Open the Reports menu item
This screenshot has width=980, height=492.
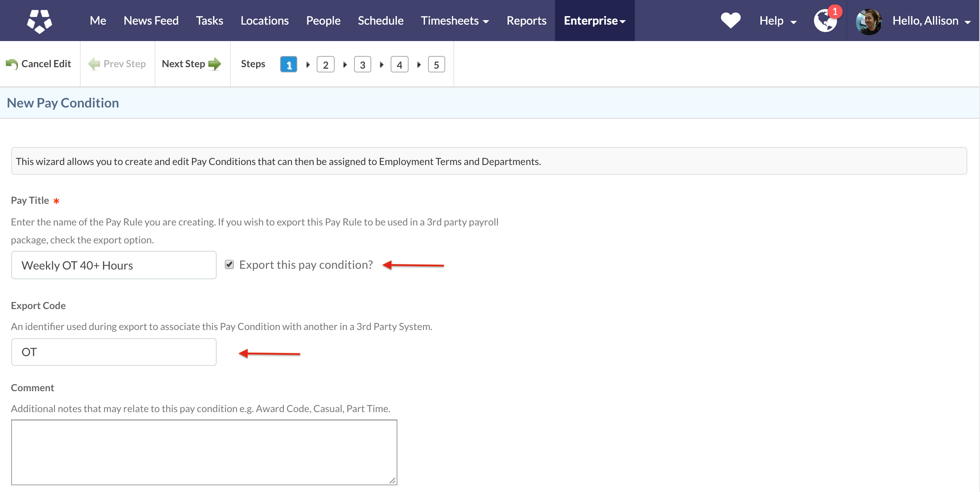tap(526, 21)
